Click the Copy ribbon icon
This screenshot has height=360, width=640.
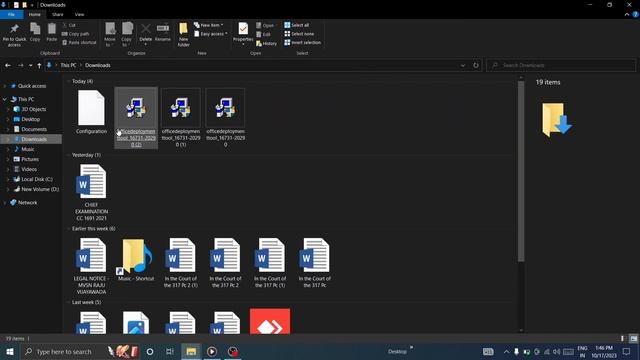point(35,32)
